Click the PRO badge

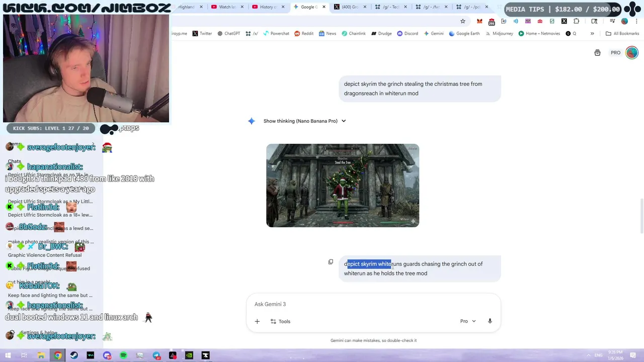615,53
